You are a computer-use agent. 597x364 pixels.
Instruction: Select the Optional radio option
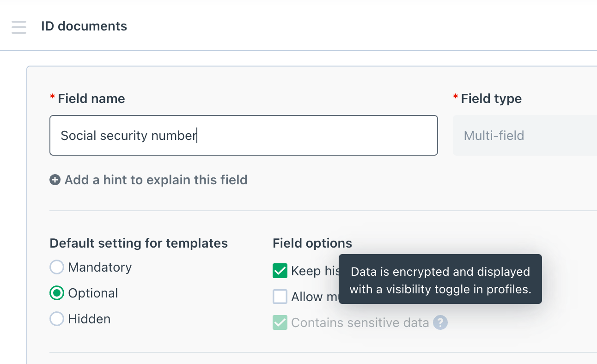pos(57,293)
